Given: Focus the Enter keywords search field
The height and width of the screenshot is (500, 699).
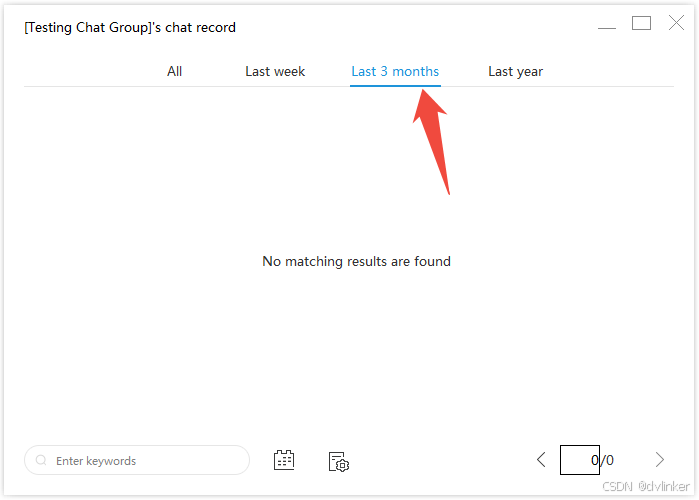Looking at the screenshot, I should point(137,460).
